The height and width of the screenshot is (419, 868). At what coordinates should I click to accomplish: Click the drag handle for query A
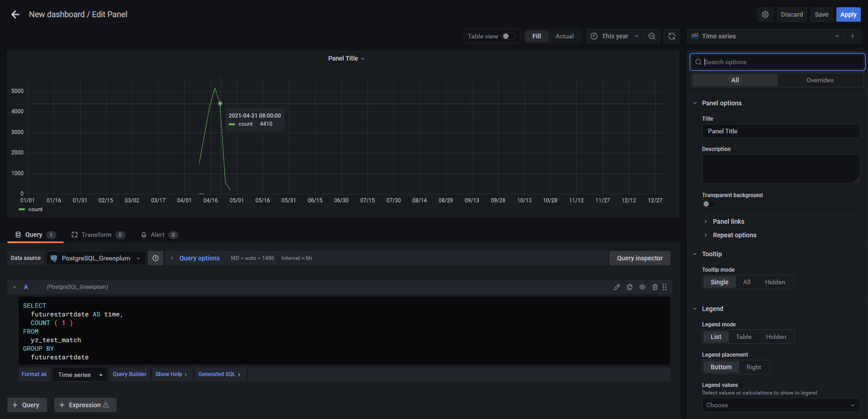point(665,287)
